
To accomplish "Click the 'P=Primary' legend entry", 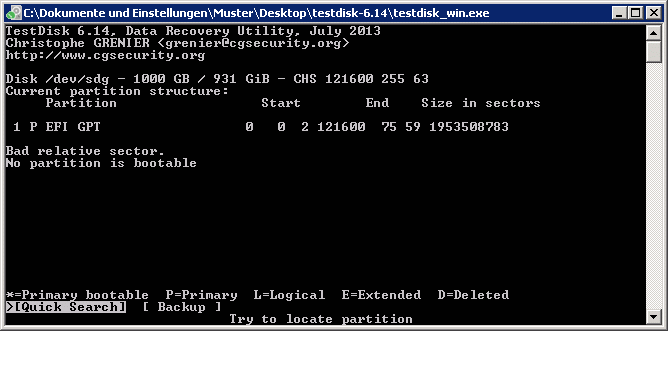I will 202,295.
